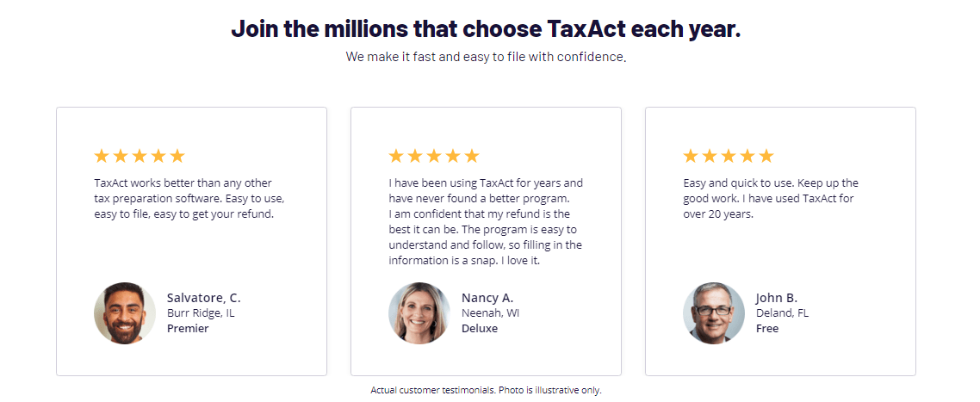Viewport: 980px width, 402px height.
Task: Click the third star in Nancy's review
Action: pyautogui.click(x=434, y=156)
